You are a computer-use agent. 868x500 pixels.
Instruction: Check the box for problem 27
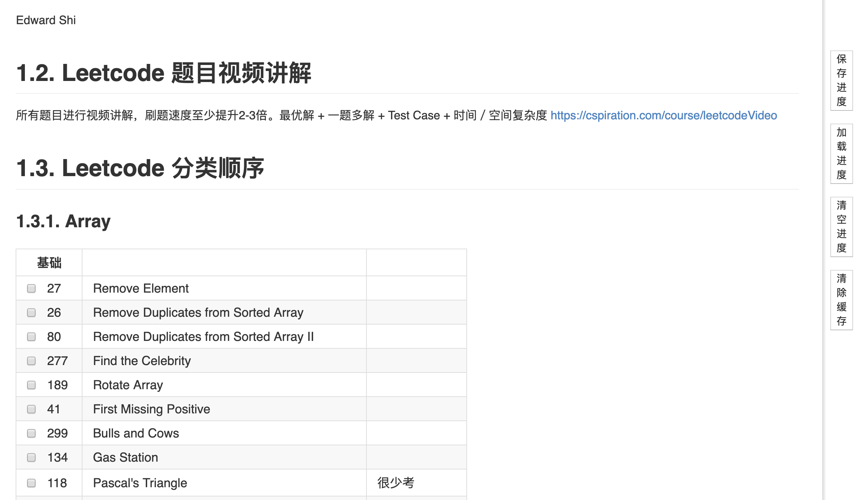[x=31, y=288]
